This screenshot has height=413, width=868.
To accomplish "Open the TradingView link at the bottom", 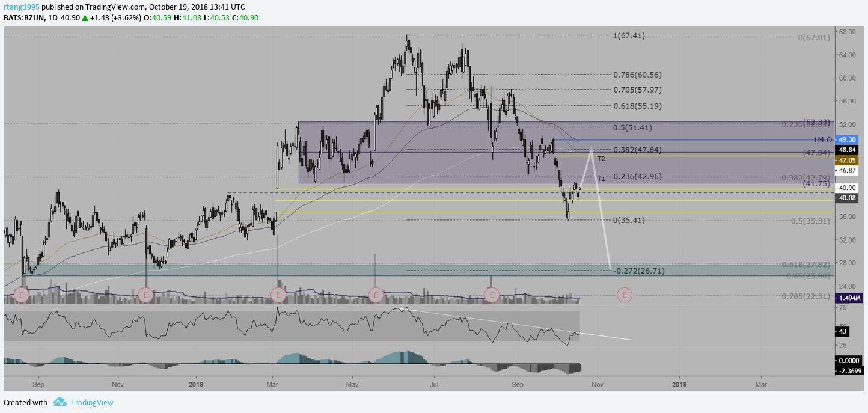I will (x=92, y=402).
